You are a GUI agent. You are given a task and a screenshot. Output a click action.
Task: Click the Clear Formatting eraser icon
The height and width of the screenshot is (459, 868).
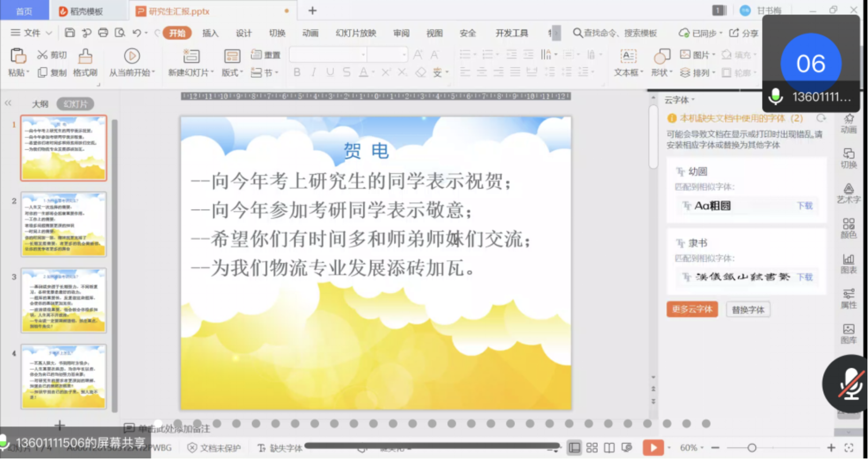[421, 72]
